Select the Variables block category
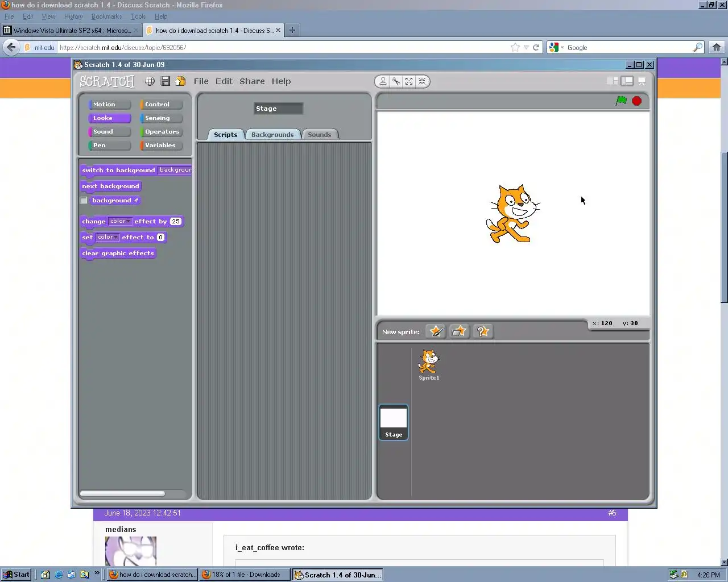The width and height of the screenshot is (728, 582). (162, 145)
